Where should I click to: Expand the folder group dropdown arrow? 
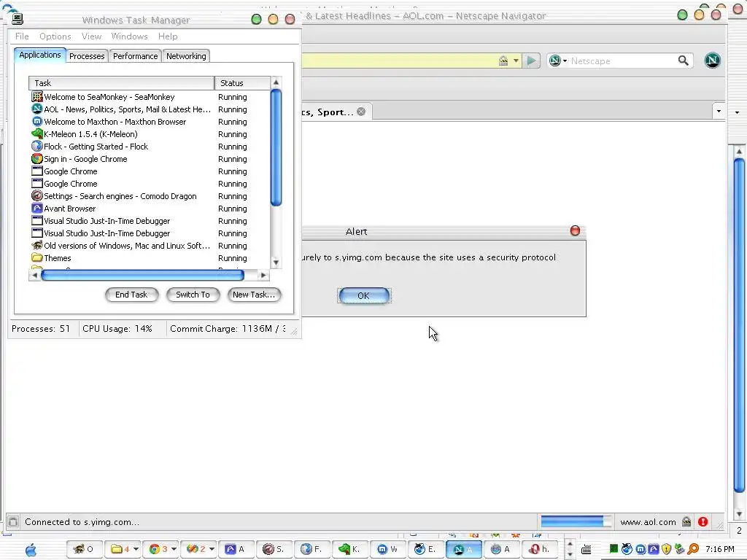click(136, 549)
